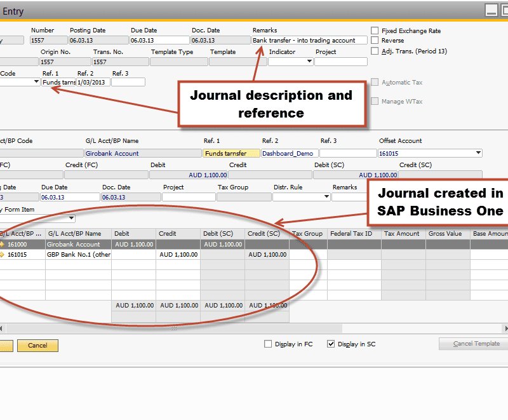Click the header Number field 1557
The width and height of the screenshot is (508, 420).
[x=49, y=40]
